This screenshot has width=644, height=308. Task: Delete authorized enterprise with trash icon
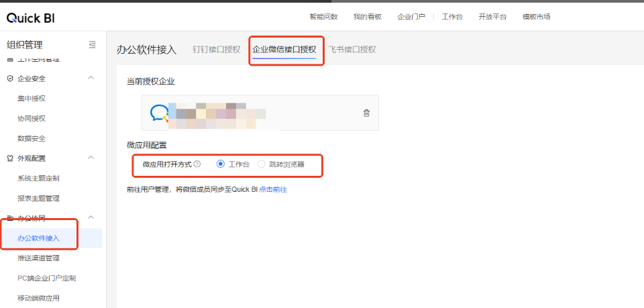366,113
